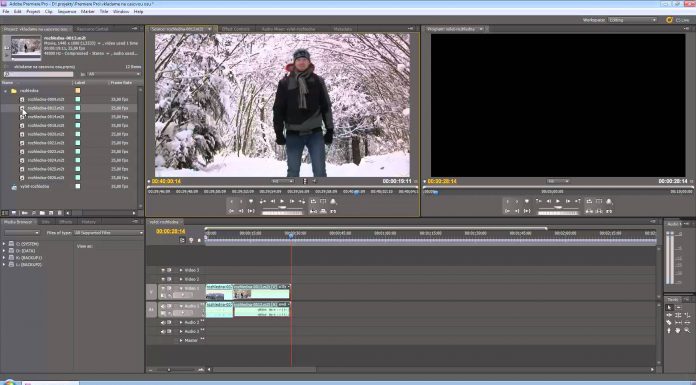Click the Clear trash icon in Project panel
This screenshot has width=696, height=385.
coord(60,213)
